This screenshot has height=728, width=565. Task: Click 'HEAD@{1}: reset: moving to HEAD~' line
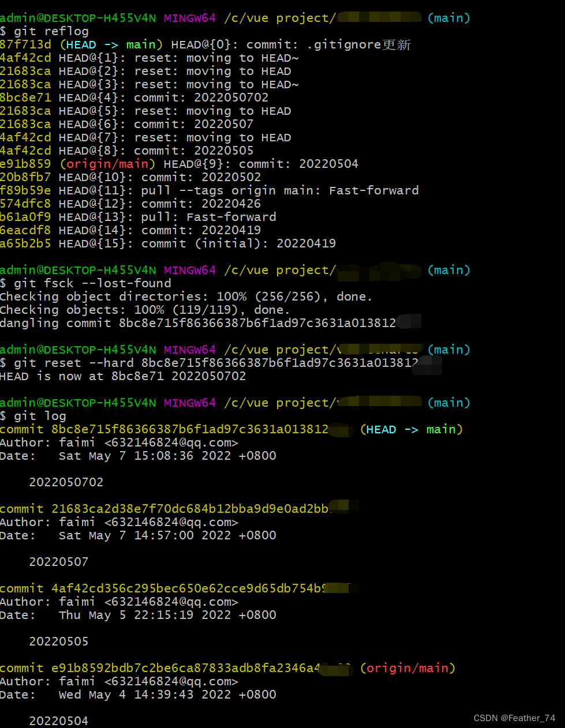pos(149,58)
